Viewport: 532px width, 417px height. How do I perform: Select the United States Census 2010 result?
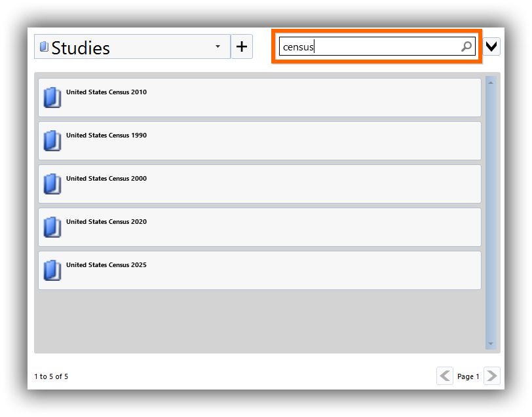pos(259,98)
